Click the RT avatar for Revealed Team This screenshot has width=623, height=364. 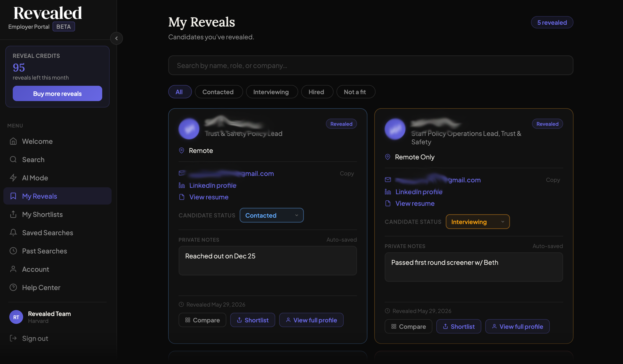point(16,317)
